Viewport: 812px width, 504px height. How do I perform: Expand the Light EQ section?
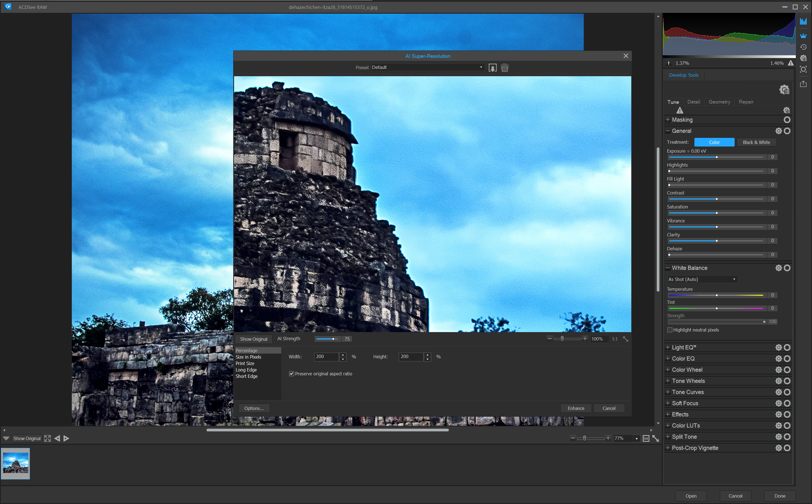[x=668, y=347]
